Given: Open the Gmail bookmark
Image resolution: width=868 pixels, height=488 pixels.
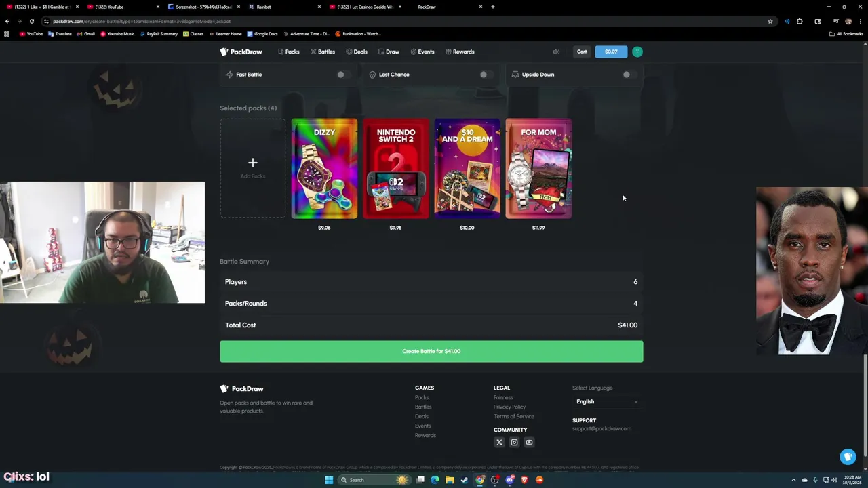Looking at the screenshot, I should [x=85, y=33].
